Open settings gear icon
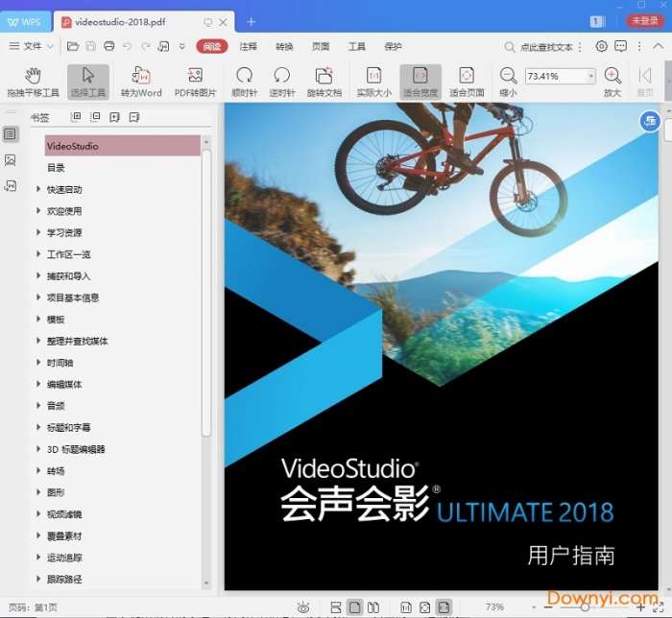 [601, 46]
